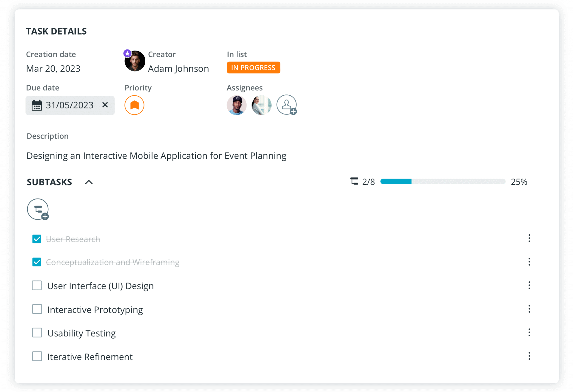Click the IN PROGRESS status badge

tap(253, 67)
